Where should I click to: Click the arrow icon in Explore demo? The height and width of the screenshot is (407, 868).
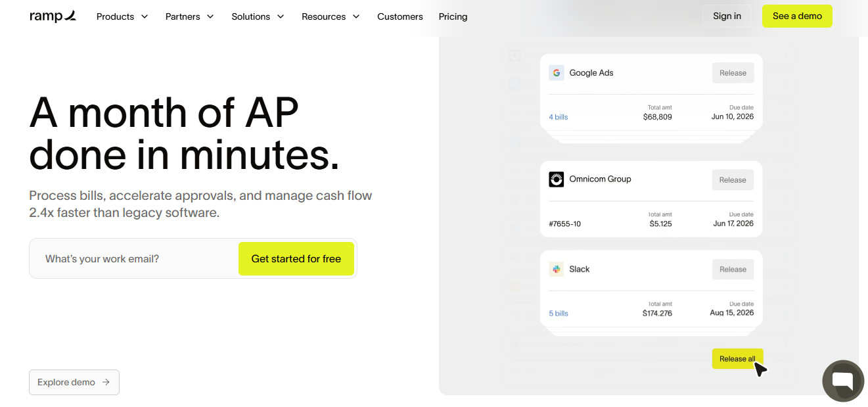(x=106, y=382)
